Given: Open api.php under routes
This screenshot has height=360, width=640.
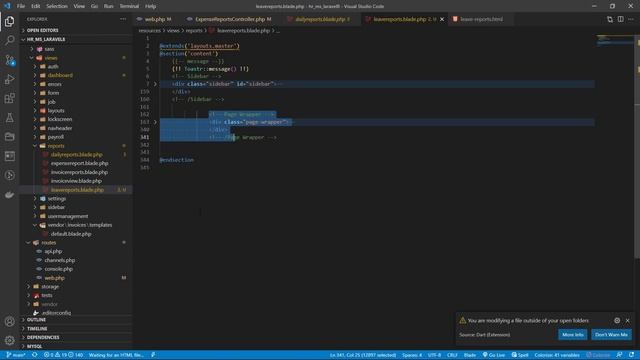Looking at the screenshot, I should [53, 251].
